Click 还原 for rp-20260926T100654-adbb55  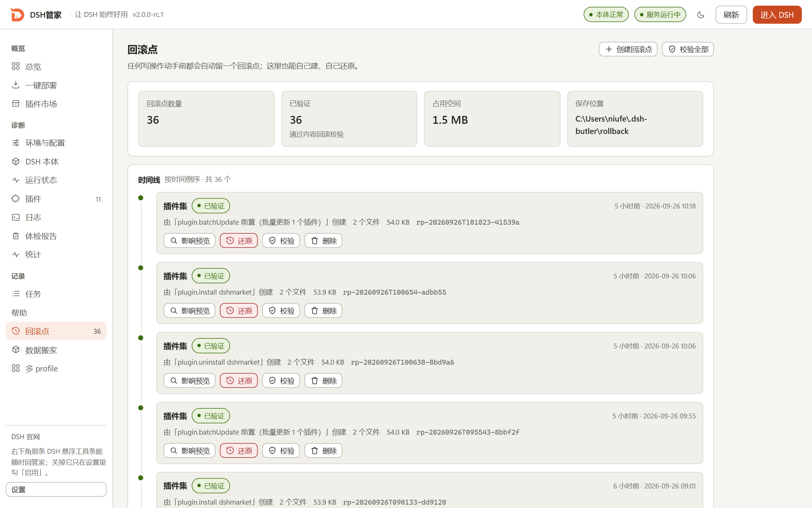(239, 310)
